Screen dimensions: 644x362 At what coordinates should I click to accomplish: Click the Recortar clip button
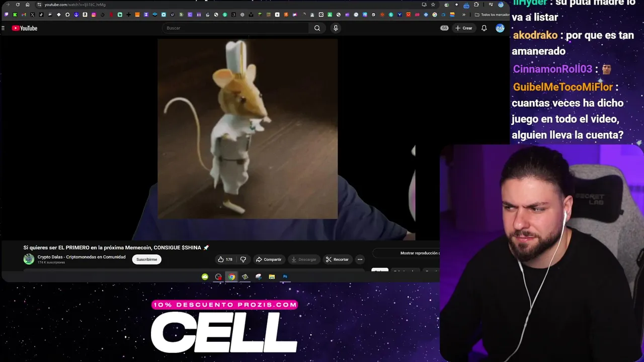(337, 259)
